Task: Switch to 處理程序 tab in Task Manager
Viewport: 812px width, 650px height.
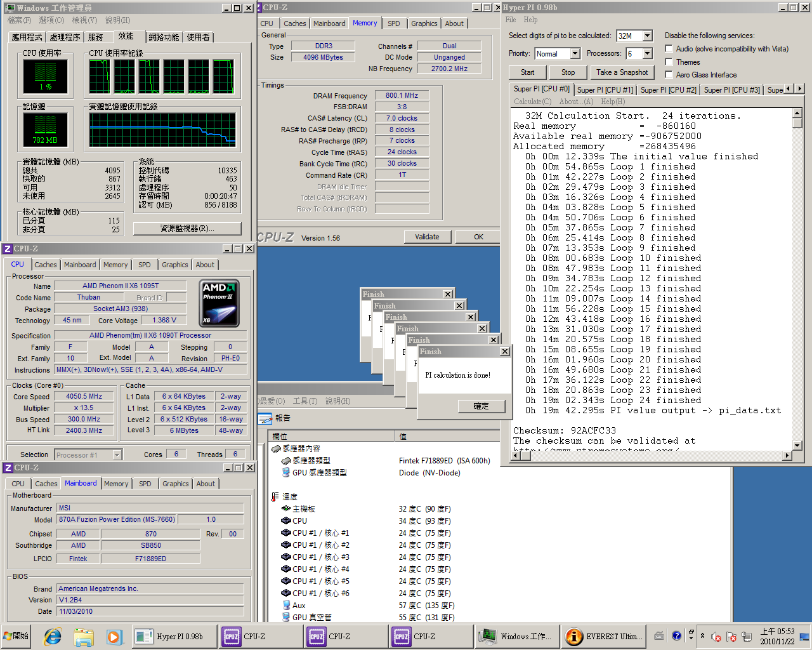Action: (x=65, y=37)
